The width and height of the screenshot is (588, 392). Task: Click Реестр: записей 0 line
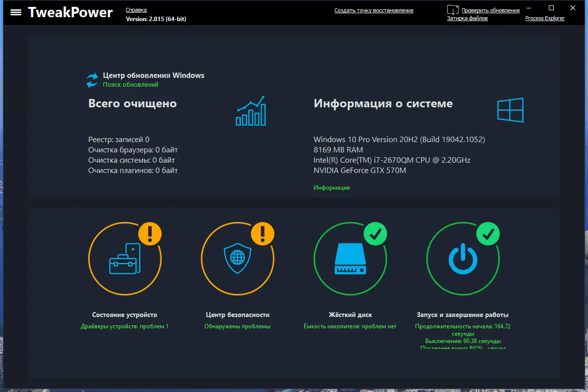[119, 140]
